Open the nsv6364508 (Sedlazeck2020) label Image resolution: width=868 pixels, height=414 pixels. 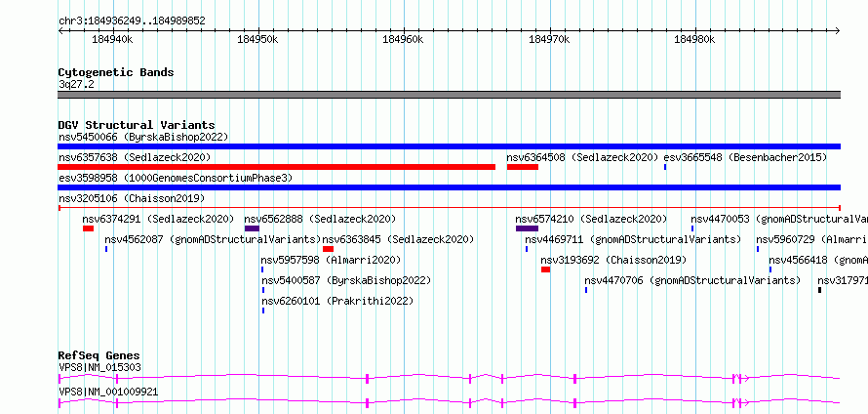[582, 157]
